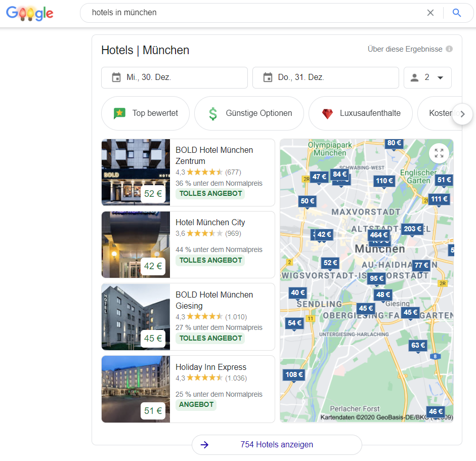Click the Olympiapark München map label

coord(330,149)
